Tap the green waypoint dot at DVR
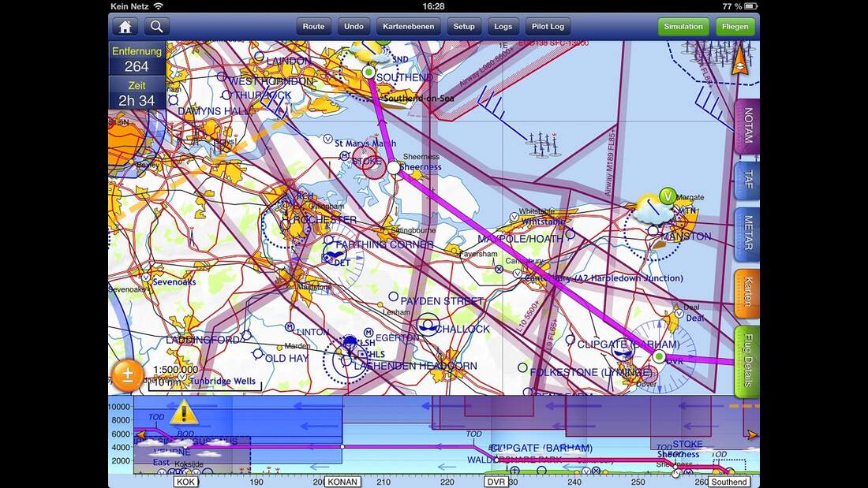The image size is (868, 488). point(658,356)
